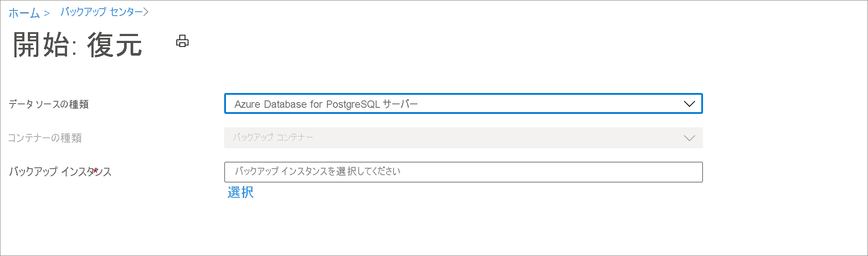Click the コンテナーの種類 label
The image size is (868, 256).
pyautogui.click(x=45, y=138)
